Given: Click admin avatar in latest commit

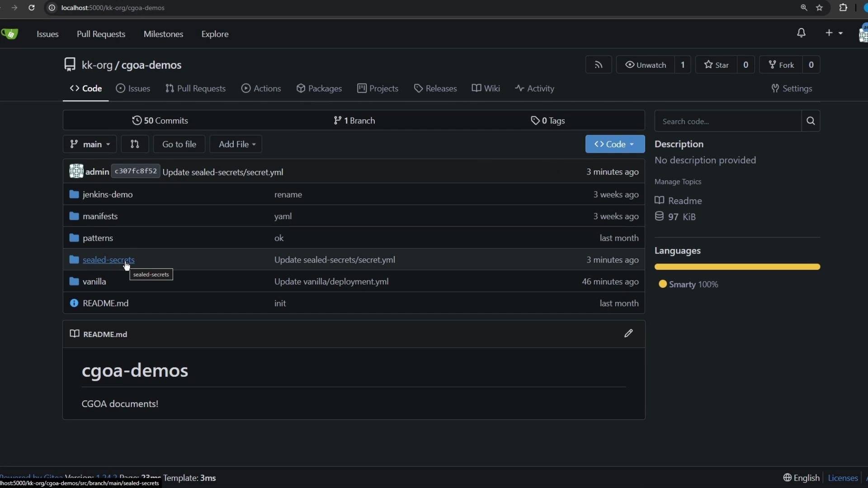Looking at the screenshot, I should [76, 171].
